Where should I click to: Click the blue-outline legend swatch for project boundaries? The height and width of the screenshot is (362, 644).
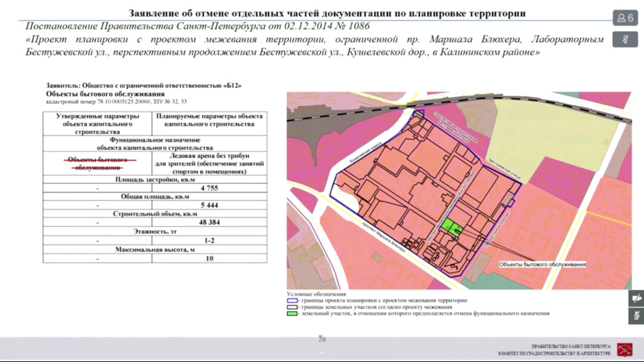tap(292, 300)
